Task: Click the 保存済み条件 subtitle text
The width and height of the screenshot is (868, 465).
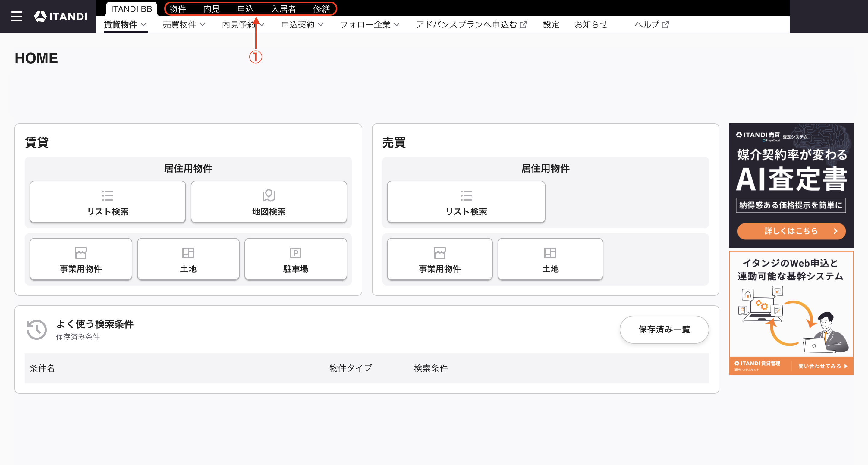Action: tap(78, 337)
